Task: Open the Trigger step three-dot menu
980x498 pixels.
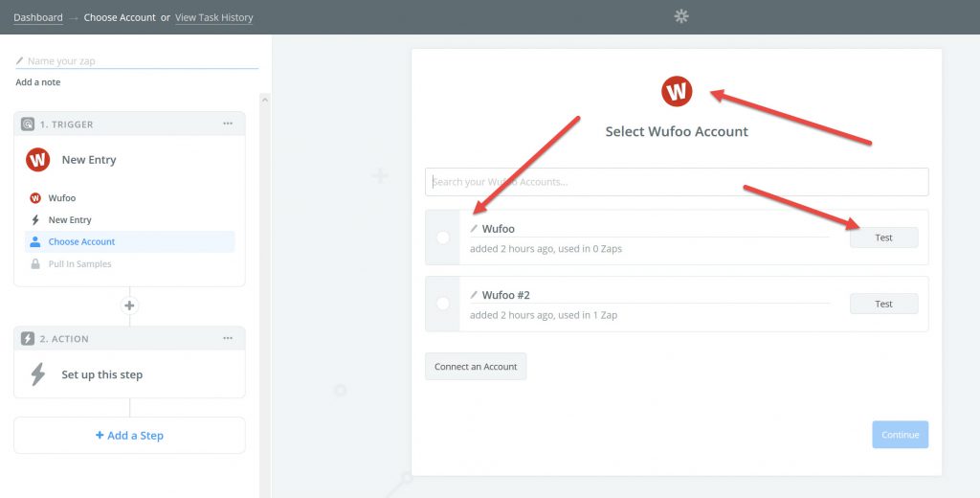Action: point(228,124)
